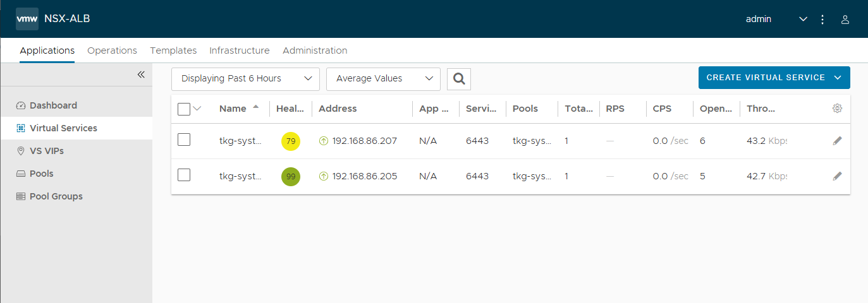This screenshot has height=303, width=868.
Task: Sort by the RPS column header
Action: tap(615, 109)
